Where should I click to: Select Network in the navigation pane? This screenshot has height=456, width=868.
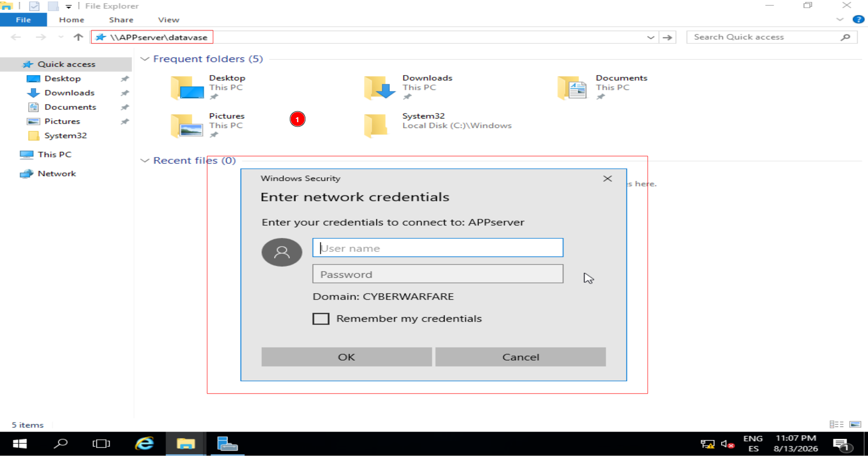pyautogui.click(x=57, y=174)
